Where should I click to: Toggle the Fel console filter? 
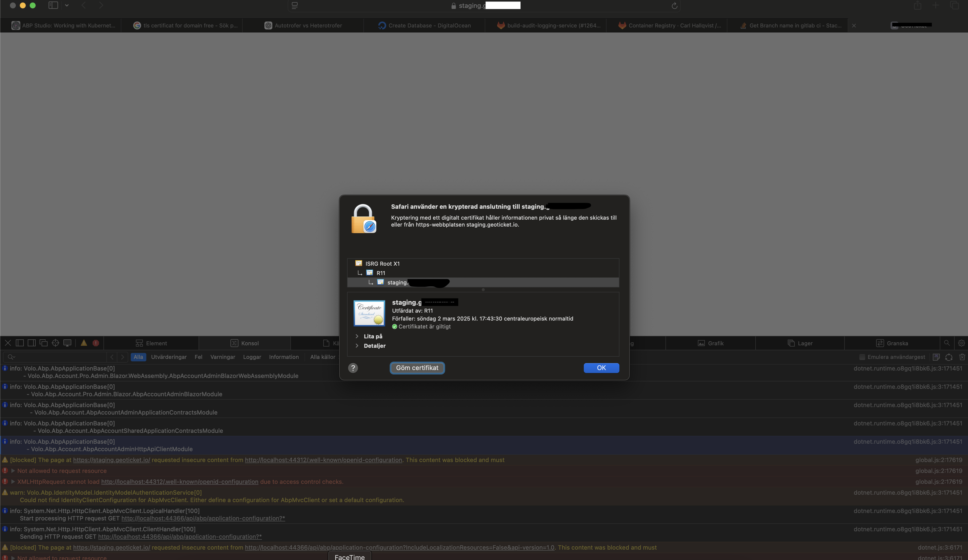click(198, 357)
